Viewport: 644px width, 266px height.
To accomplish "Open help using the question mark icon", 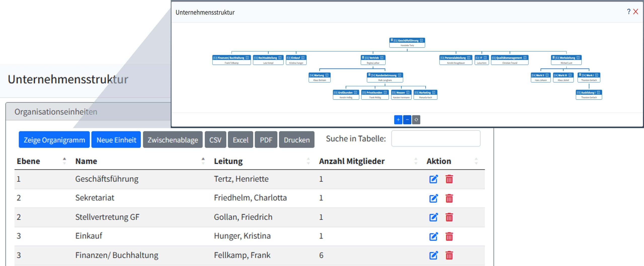I will [x=628, y=12].
